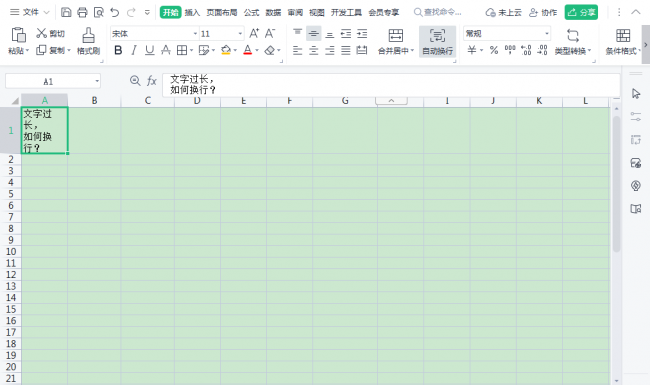Switch to Review (审阅) tab
Image resolution: width=650 pixels, height=385 pixels.
[x=295, y=12]
